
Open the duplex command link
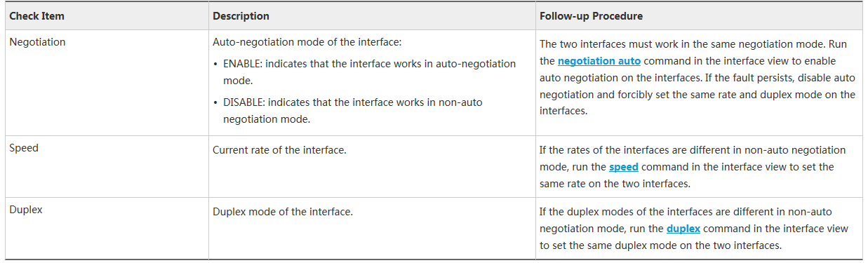(x=683, y=229)
